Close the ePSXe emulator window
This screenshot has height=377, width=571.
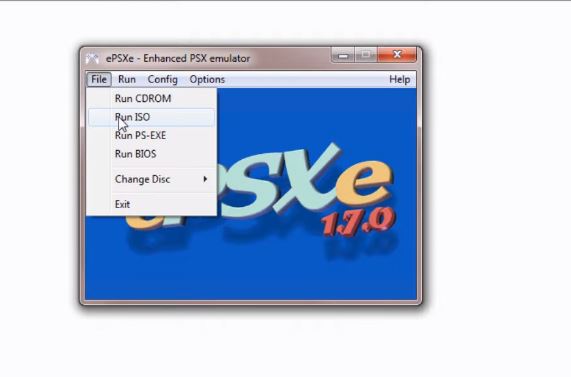pyautogui.click(x=397, y=55)
